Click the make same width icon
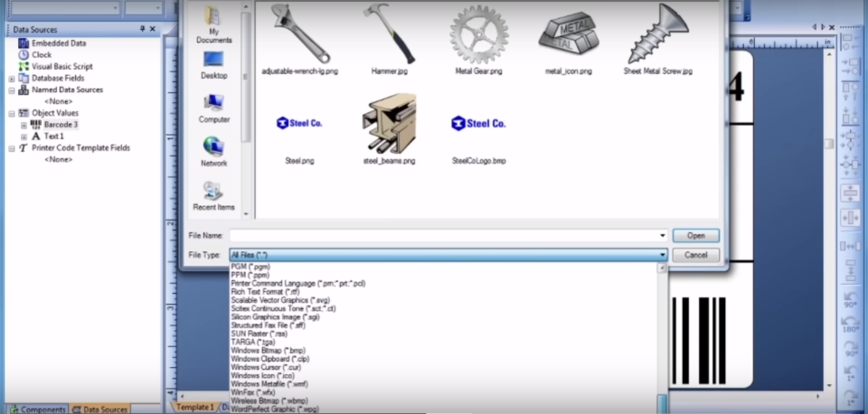Image resolution: width=868 pixels, height=414 pixels. point(850,246)
